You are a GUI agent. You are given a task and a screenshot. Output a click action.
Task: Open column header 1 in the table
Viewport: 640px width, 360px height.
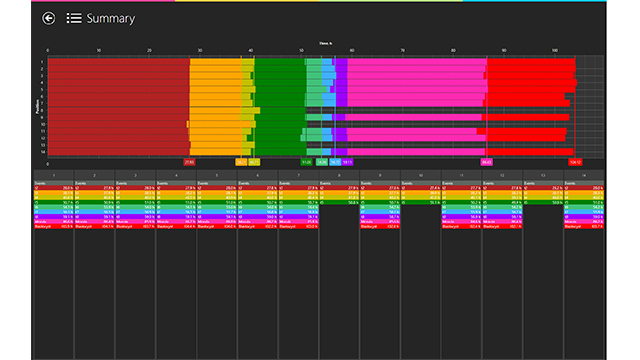tap(54, 175)
